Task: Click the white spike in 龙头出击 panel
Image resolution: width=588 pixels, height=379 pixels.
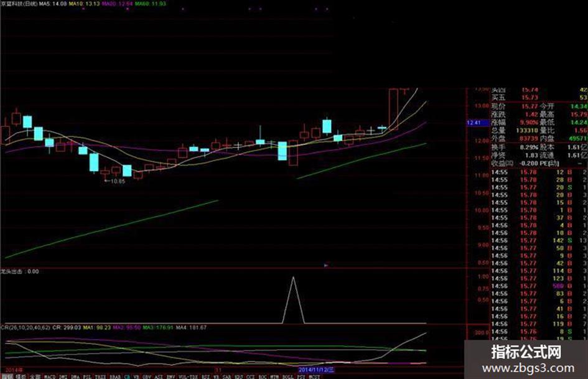Action: click(x=293, y=299)
